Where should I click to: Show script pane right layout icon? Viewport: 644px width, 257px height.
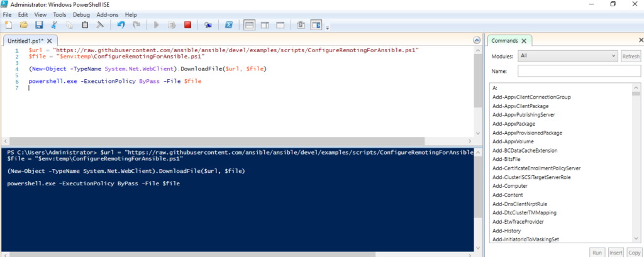[265, 25]
